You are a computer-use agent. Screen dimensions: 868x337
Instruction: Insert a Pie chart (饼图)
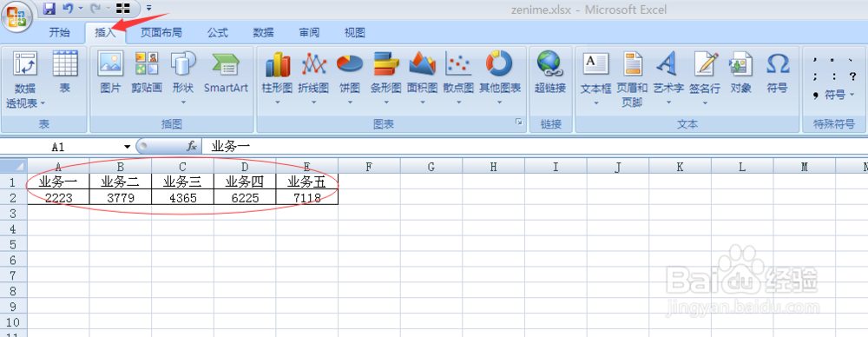[x=349, y=77]
